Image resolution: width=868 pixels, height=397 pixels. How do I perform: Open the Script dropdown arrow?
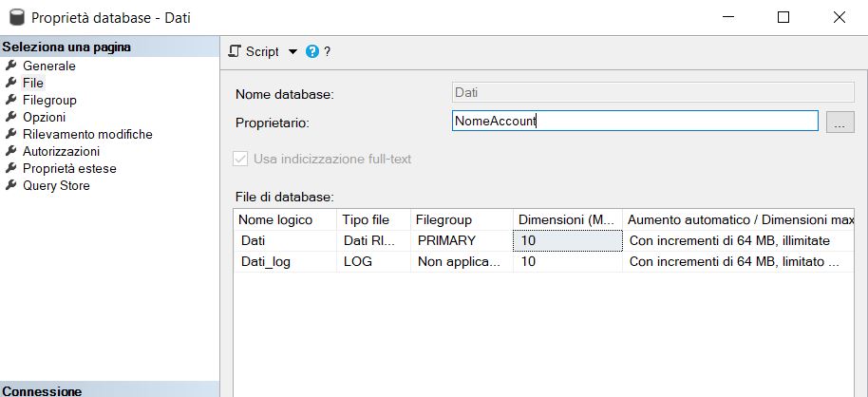(x=292, y=52)
